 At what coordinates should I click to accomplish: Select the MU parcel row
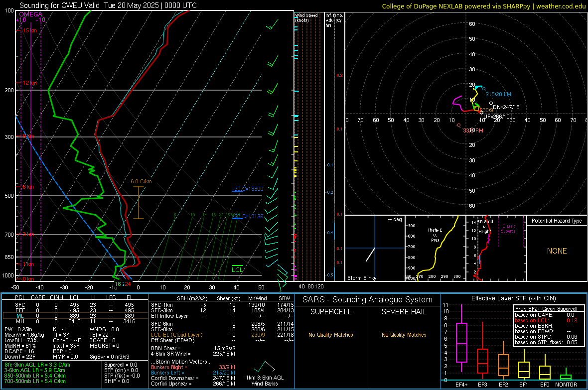(x=75, y=321)
